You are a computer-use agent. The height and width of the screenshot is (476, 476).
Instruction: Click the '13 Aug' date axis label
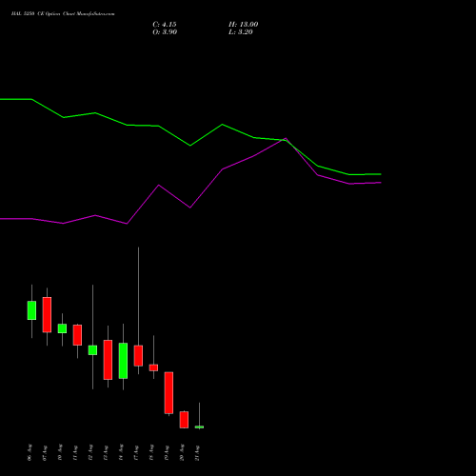click(x=106, y=452)
